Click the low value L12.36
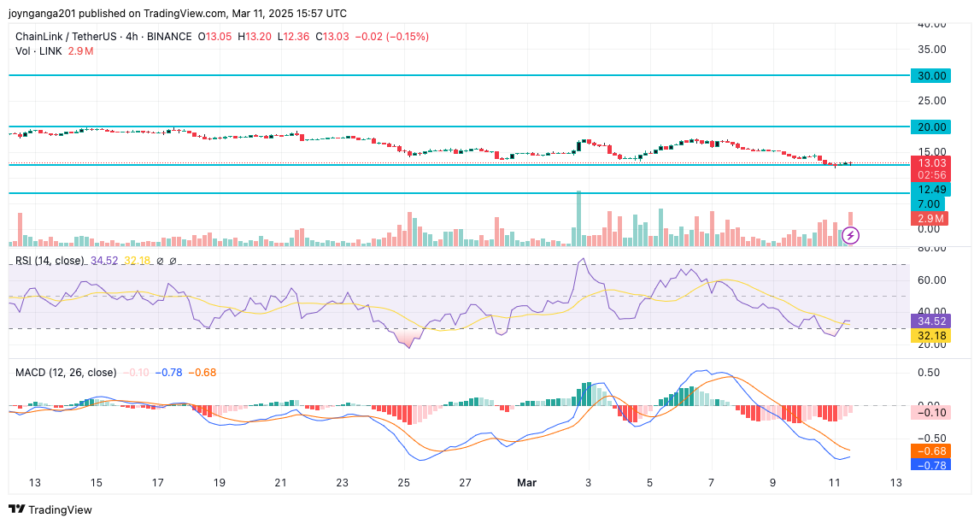The width and height of the screenshot is (980, 524). [x=293, y=36]
